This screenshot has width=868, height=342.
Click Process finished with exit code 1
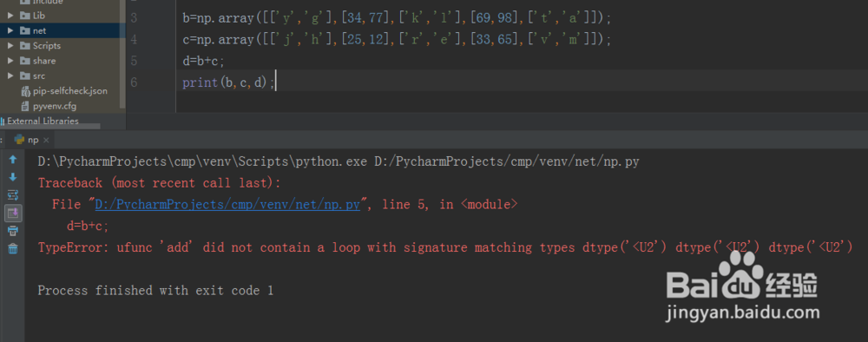click(155, 290)
